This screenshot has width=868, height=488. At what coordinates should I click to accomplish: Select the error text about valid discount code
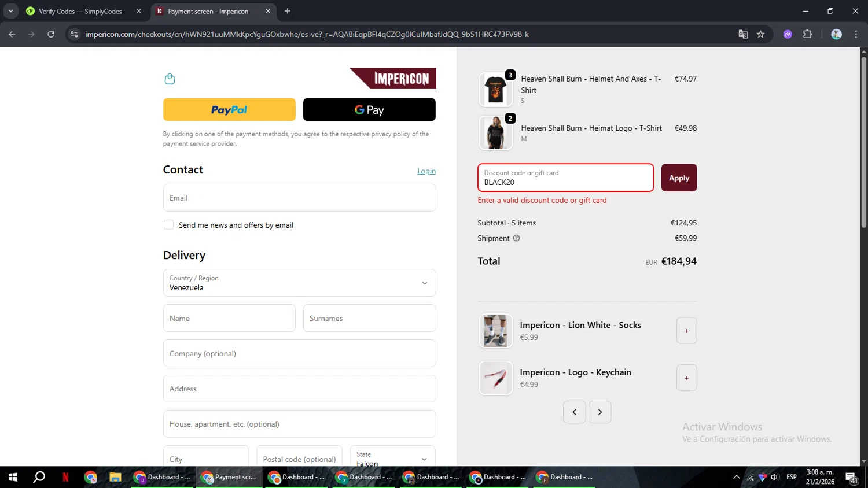[x=542, y=201]
